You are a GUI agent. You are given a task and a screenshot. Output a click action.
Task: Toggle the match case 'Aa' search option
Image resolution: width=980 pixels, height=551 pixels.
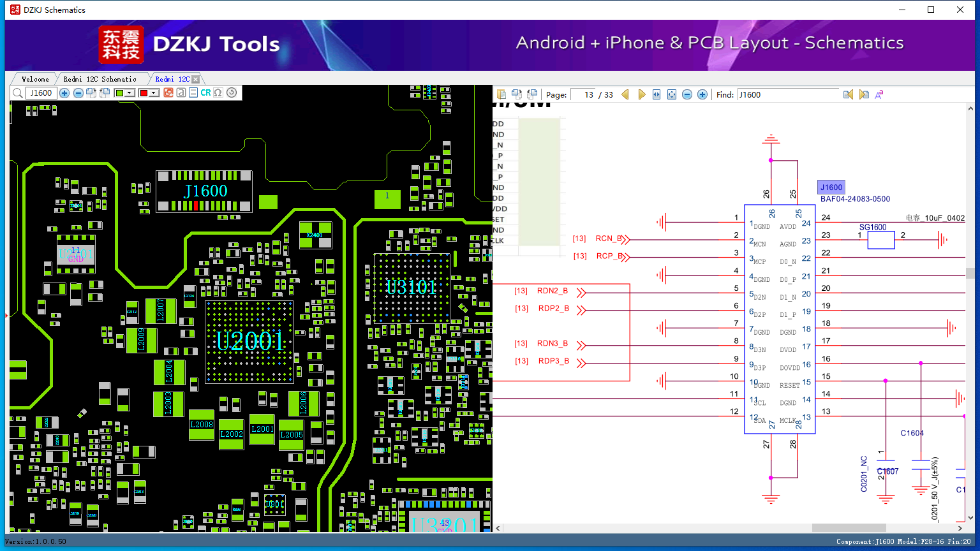coord(879,94)
